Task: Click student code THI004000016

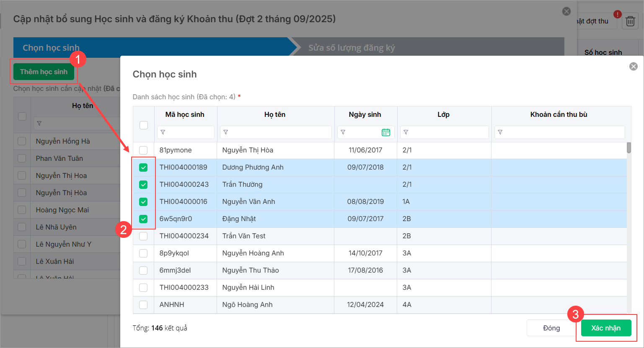Action: [x=183, y=202]
